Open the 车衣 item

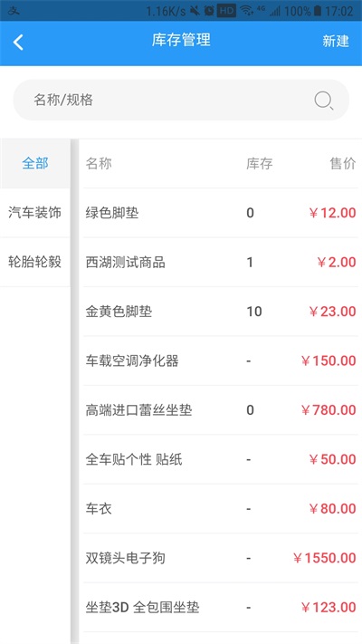(x=221, y=508)
